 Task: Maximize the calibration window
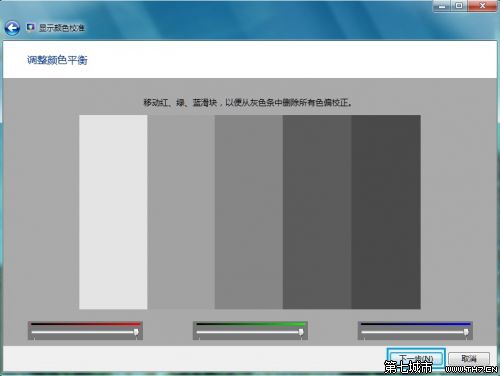click(x=459, y=6)
